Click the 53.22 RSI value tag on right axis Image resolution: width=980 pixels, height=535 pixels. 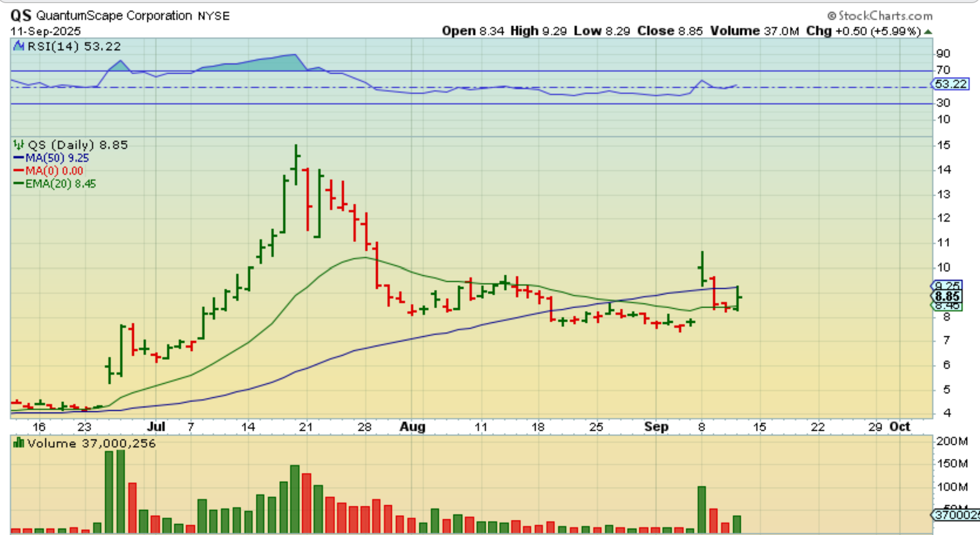pos(950,84)
